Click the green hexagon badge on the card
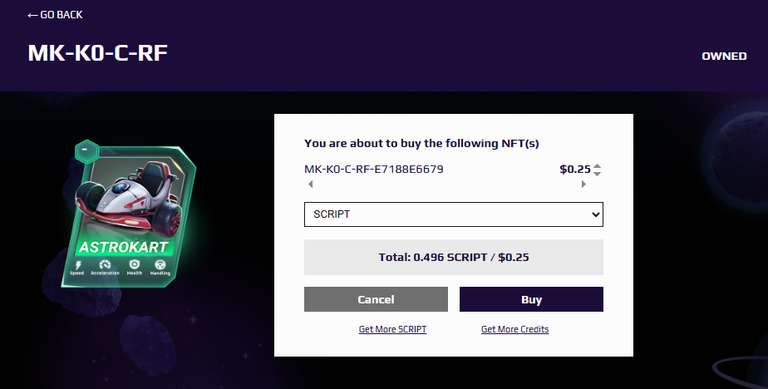 87,152
